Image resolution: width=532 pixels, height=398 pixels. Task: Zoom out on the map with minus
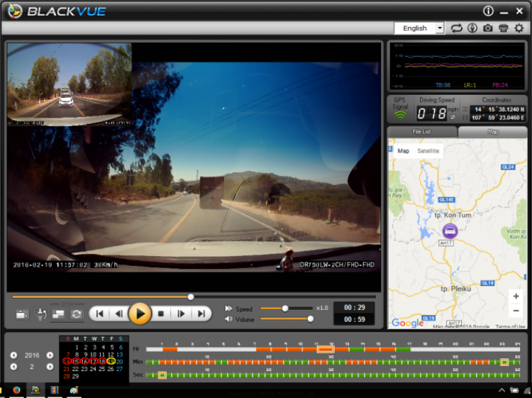click(516, 311)
